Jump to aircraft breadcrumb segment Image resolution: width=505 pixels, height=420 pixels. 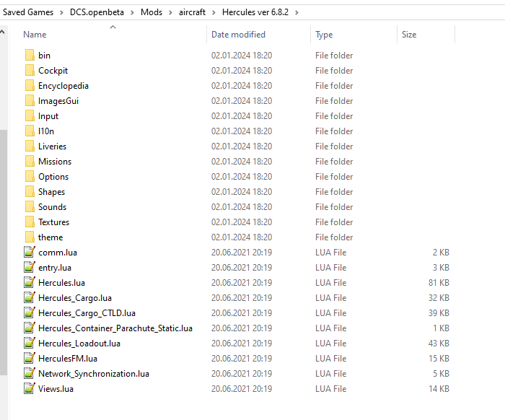tap(192, 12)
